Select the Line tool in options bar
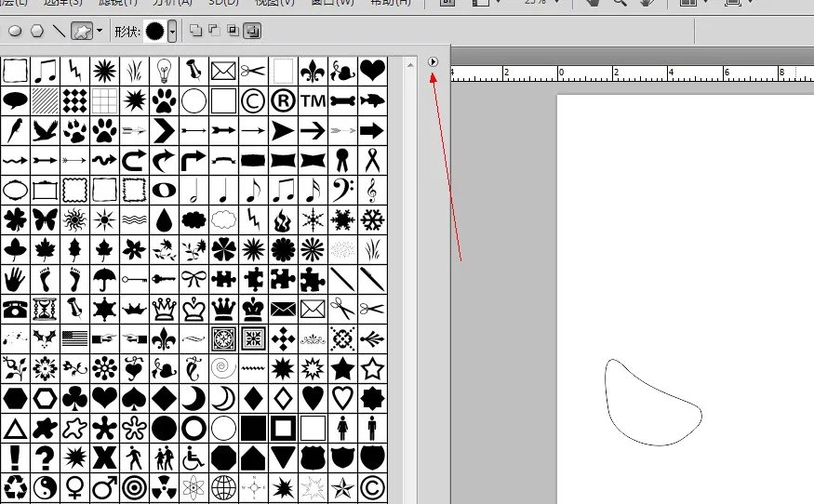 [x=60, y=31]
